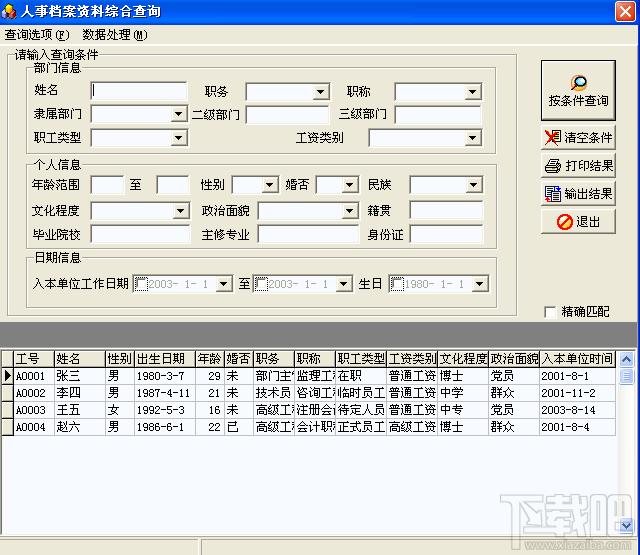Click the 高级工资 cell
640x555 pixels.
pyautogui.click(x=412, y=427)
